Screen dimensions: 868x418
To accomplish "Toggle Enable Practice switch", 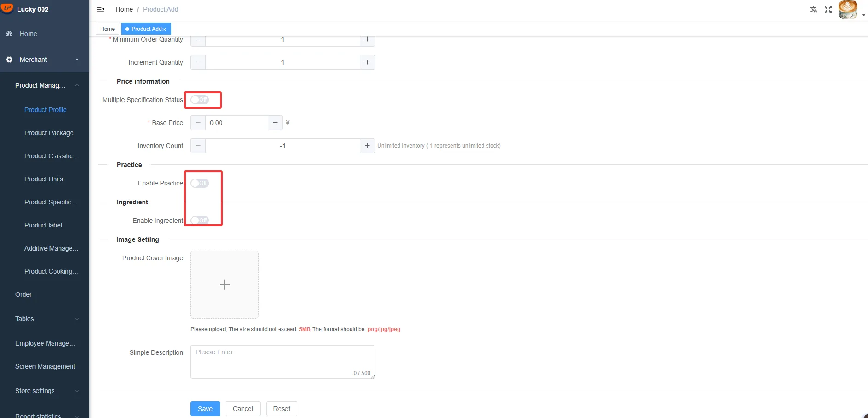I will point(200,183).
